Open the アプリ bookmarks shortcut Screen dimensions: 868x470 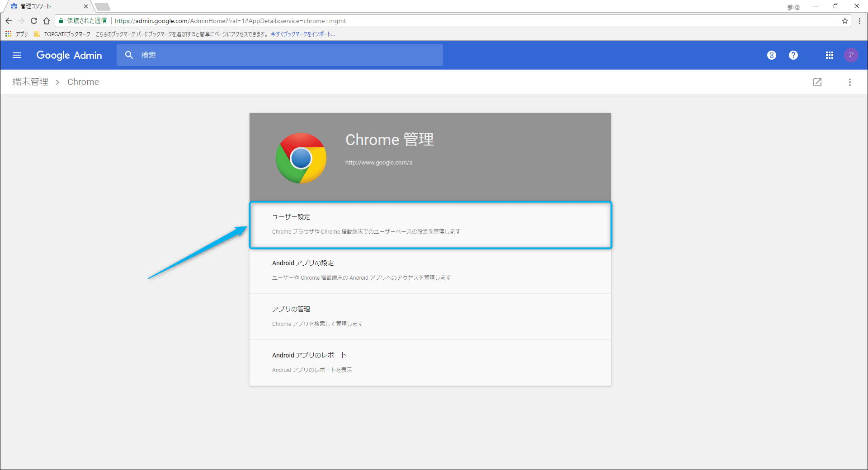coord(16,34)
